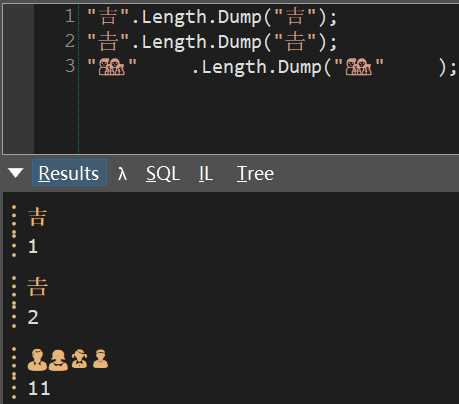Open the IL tab

click(206, 174)
